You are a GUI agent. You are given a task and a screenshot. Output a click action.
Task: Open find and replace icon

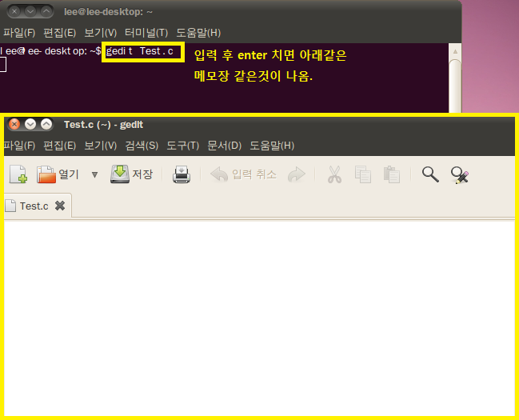pyautogui.click(x=460, y=175)
